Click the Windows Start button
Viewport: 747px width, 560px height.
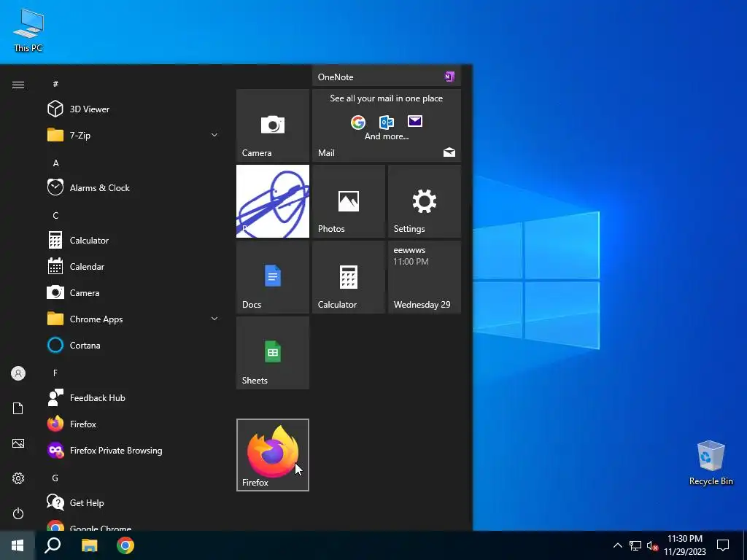coord(18,545)
